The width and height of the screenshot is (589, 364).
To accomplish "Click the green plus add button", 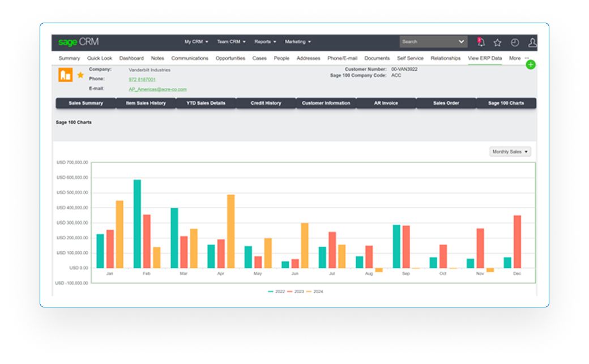I will [x=531, y=65].
